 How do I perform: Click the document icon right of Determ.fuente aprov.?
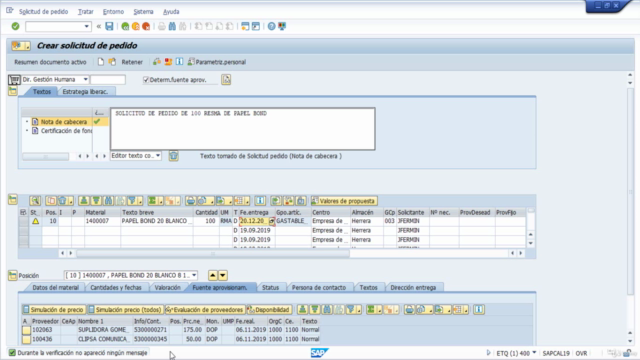click(x=226, y=79)
